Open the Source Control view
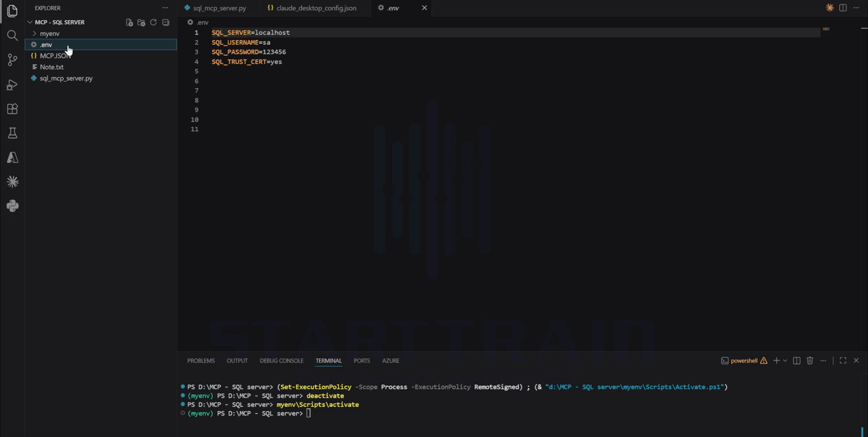868x437 pixels. point(12,60)
